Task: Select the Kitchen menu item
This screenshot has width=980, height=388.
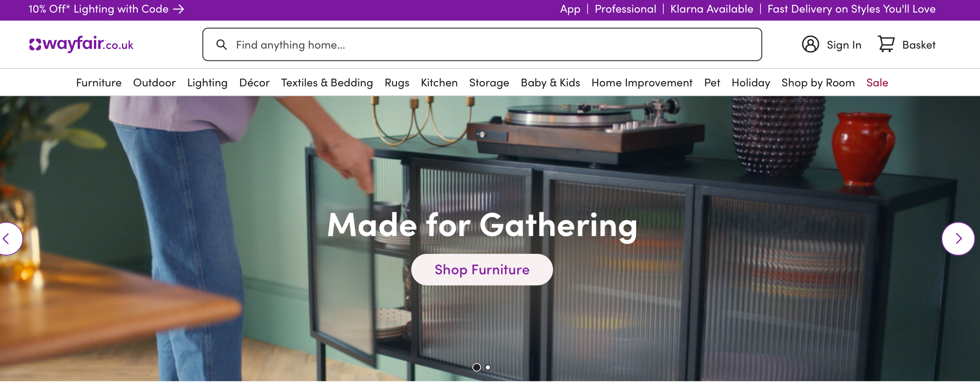Action: (438, 82)
